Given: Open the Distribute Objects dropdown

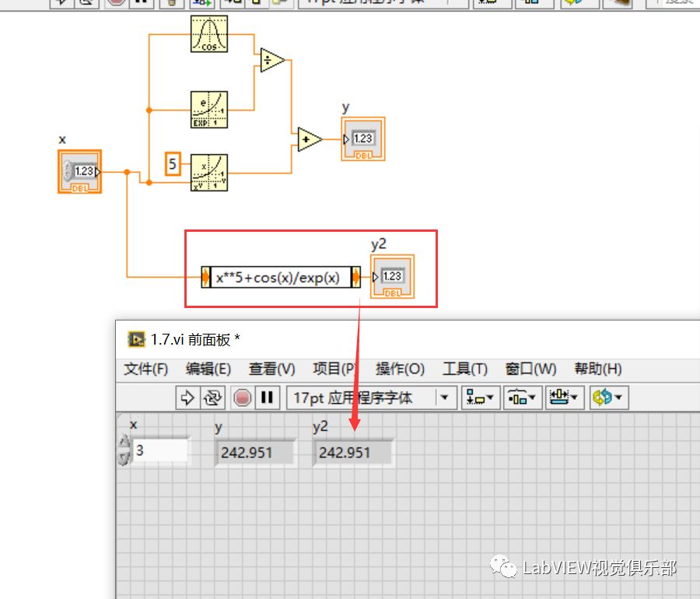Looking at the screenshot, I should (x=521, y=398).
